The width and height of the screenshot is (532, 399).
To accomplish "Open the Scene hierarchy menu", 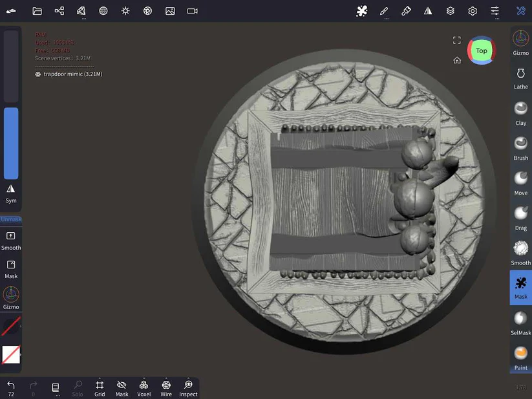I will [59, 11].
